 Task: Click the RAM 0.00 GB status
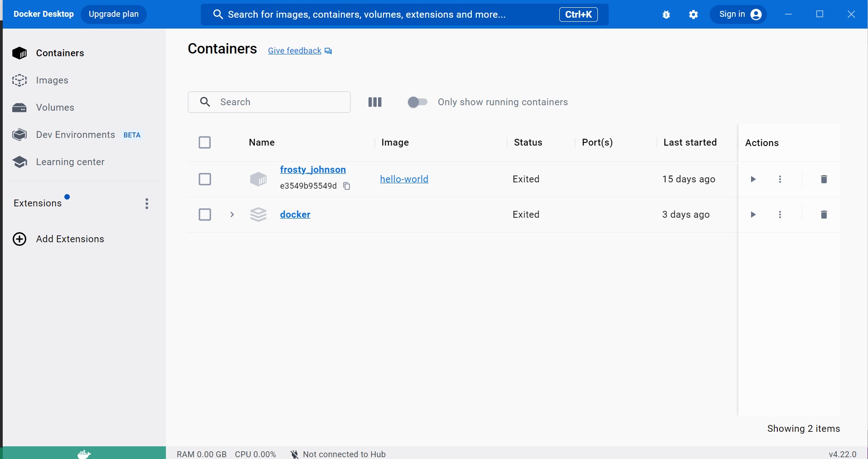(202, 454)
